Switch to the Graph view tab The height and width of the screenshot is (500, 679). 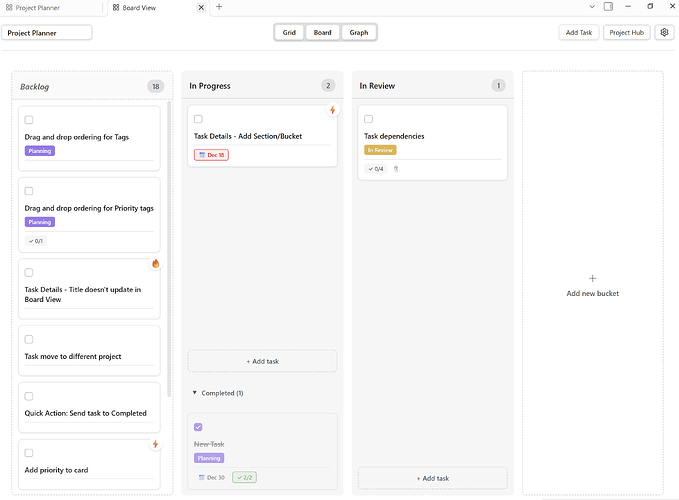pos(359,32)
